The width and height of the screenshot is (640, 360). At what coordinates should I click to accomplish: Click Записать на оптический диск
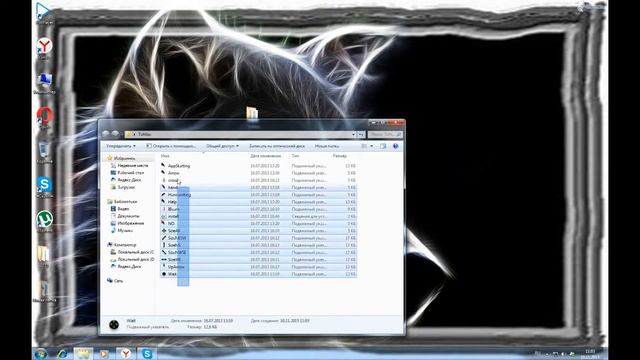click(x=277, y=146)
